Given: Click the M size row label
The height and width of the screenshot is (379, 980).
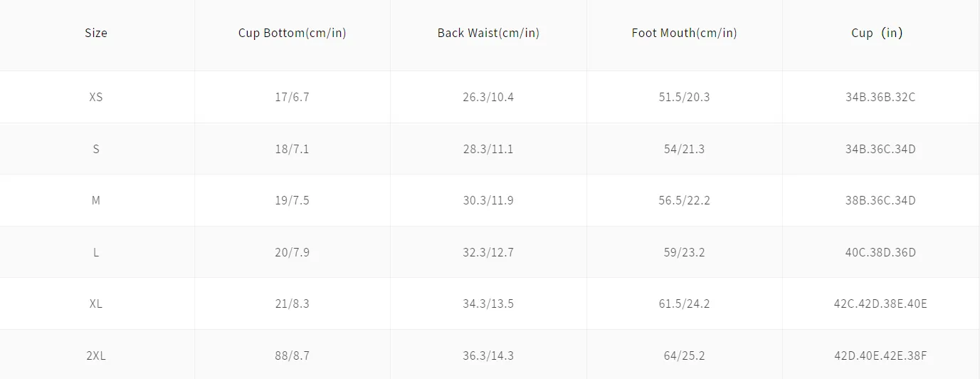Looking at the screenshot, I should pyautogui.click(x=96, y=200).
